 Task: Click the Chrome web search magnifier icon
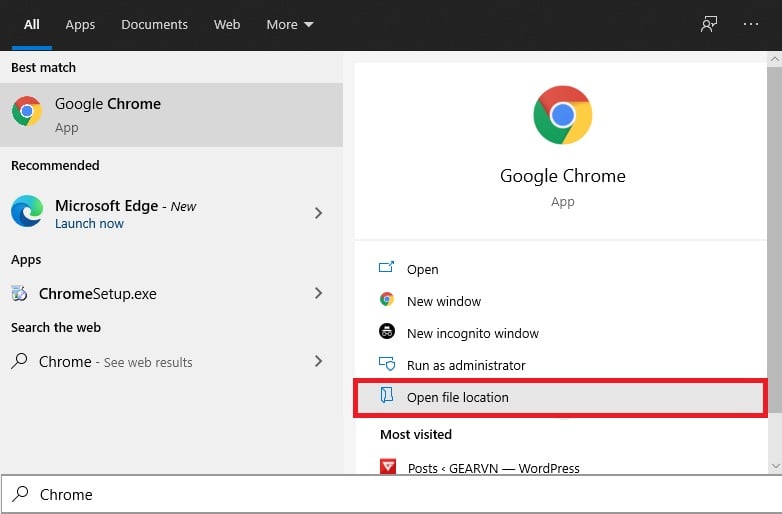(x=19, y=361)
